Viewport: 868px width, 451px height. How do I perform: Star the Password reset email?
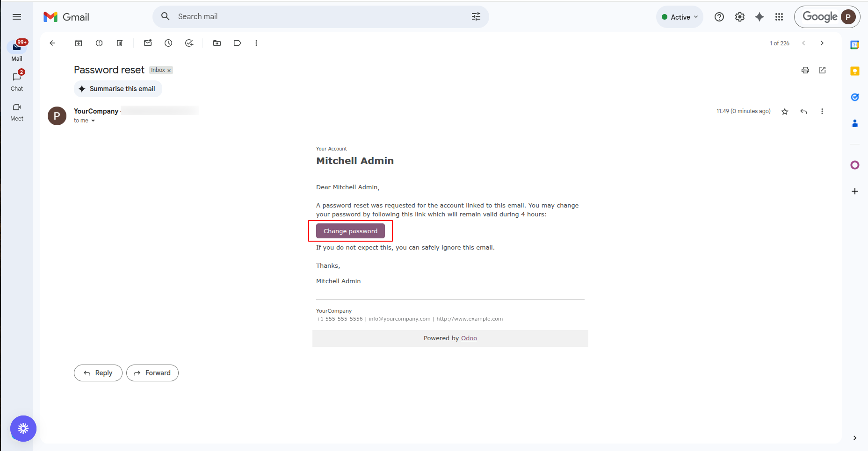[x=785, y=111]
